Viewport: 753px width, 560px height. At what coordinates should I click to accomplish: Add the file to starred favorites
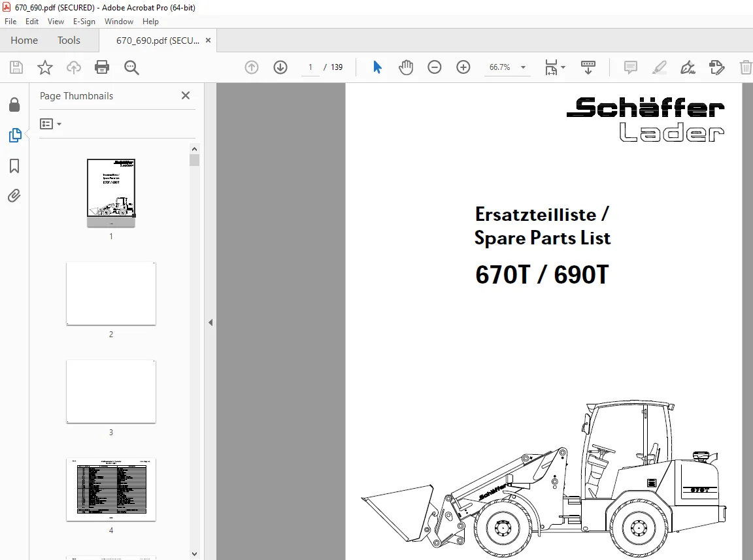pyautogui.click(x=45, y=67)
